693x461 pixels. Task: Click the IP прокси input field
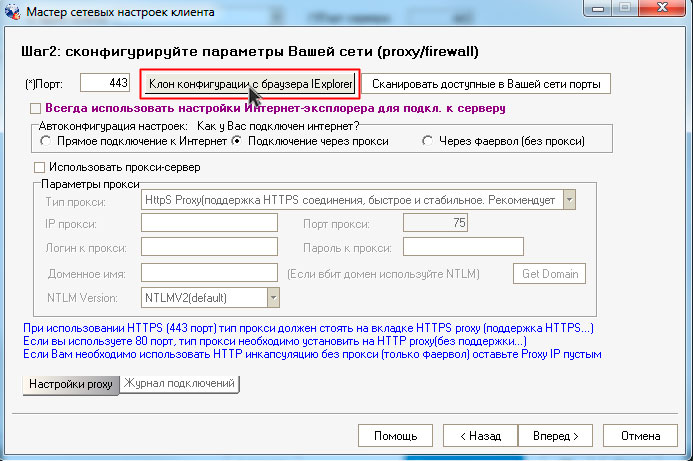click(x=209, y=223)
